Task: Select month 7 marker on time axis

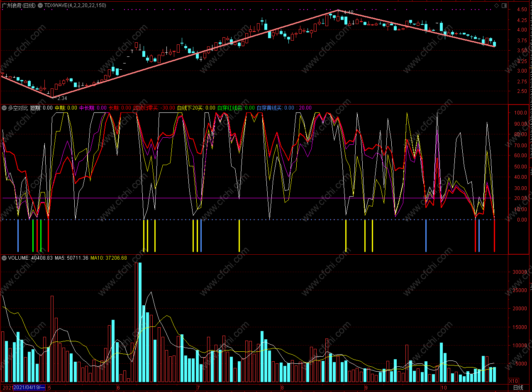Action: 198,388
